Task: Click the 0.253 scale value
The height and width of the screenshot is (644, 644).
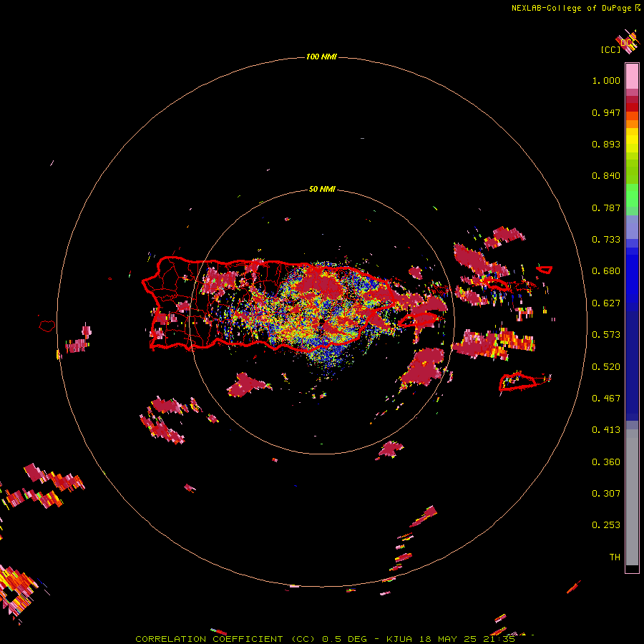Action: pos(606,525)
